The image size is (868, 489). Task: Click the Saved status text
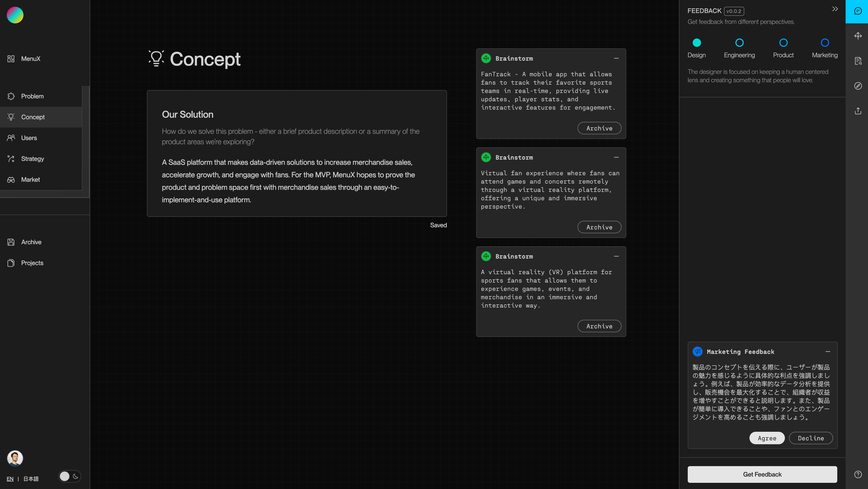(x=438, y=225)
